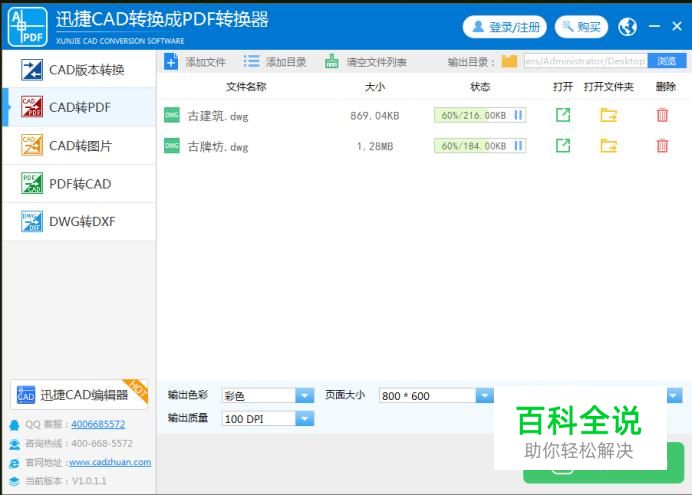Open converted file for 古牌坊.dwg
This screenshot has height=495, width=692.
563,146
